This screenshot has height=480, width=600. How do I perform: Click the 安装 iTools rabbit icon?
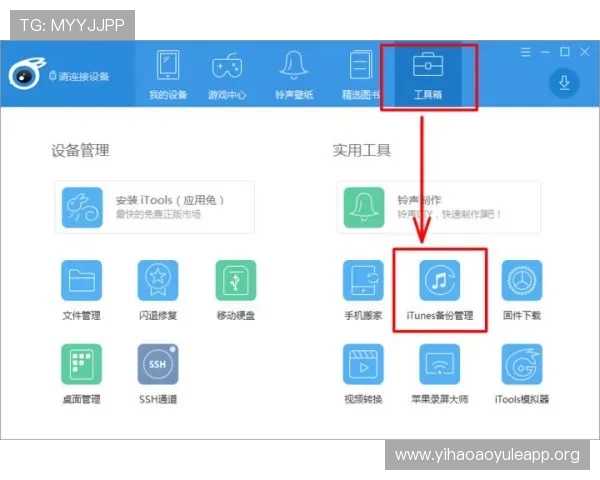82,207
